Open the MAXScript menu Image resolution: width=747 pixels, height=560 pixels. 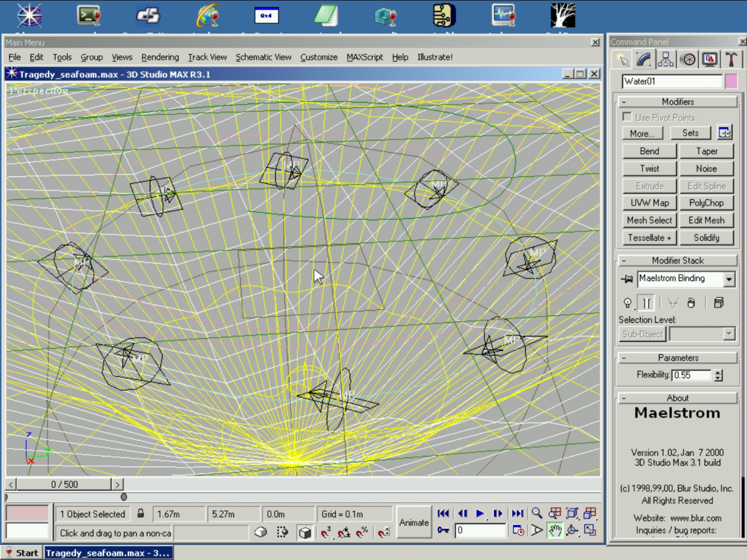point(364,57)
